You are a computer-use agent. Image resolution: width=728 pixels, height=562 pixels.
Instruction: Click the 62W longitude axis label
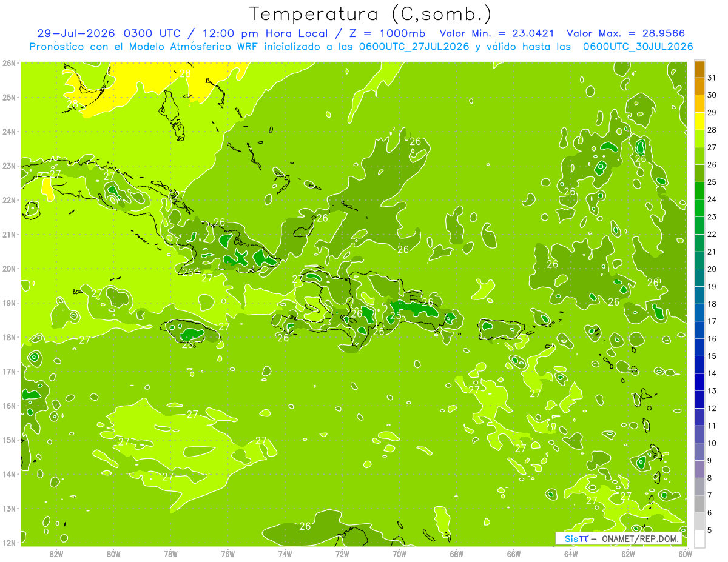click(628, 554)
